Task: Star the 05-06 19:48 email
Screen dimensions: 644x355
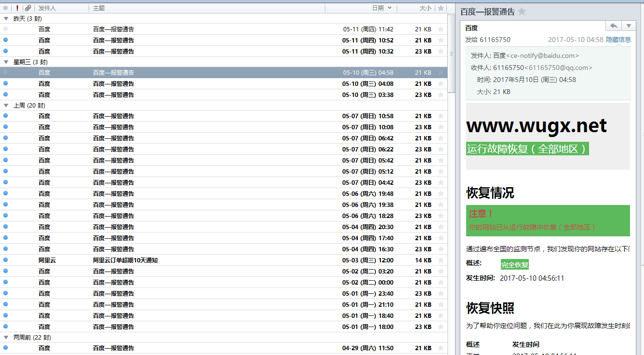Action: point(441,193)
